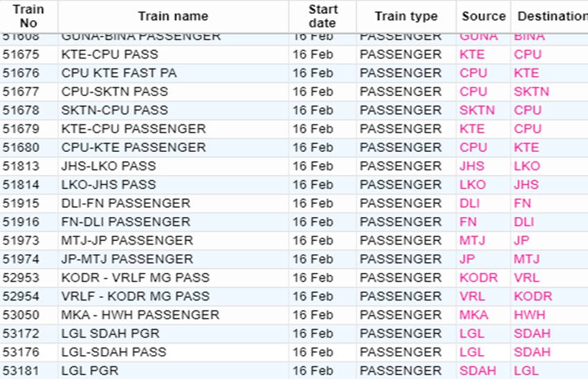Select the Train name column header
This screenshot has width=588, height=380.
click(173, 16)
